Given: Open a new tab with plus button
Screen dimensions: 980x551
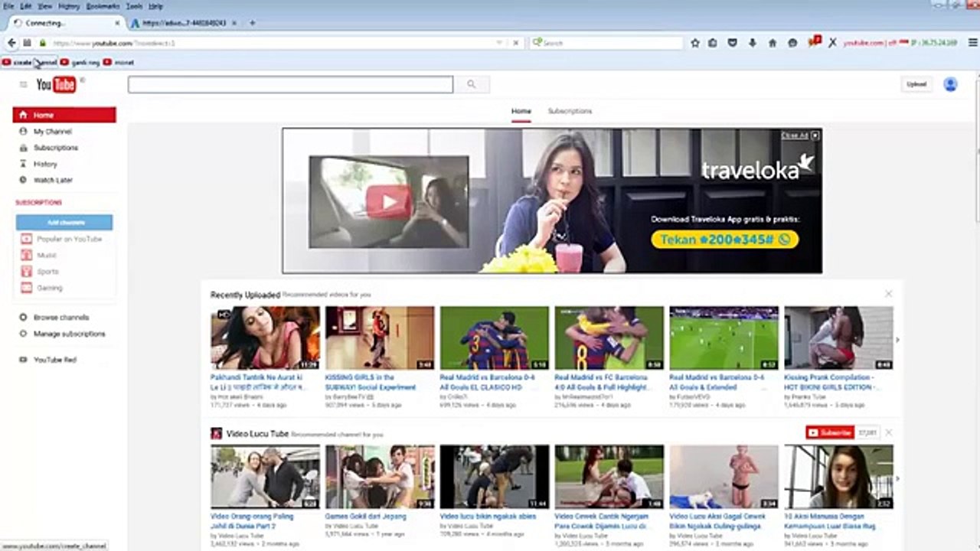Looking at the screenshot, I should pos(252,23).
